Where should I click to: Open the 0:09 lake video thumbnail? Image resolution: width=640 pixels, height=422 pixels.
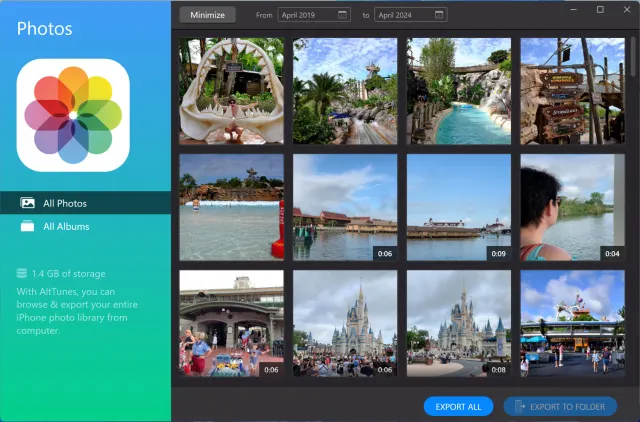pos(459,207)
